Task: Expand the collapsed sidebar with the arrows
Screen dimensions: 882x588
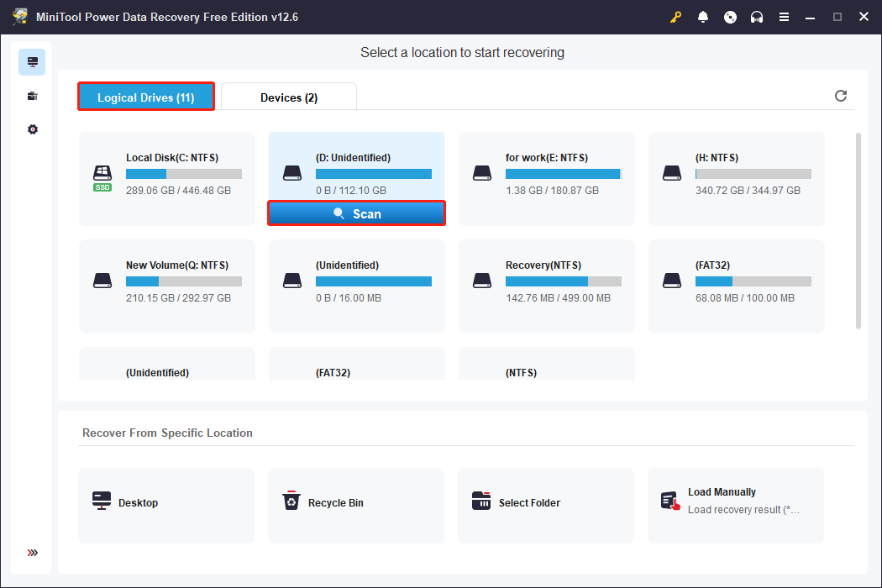Action: [x=32, y=553]
